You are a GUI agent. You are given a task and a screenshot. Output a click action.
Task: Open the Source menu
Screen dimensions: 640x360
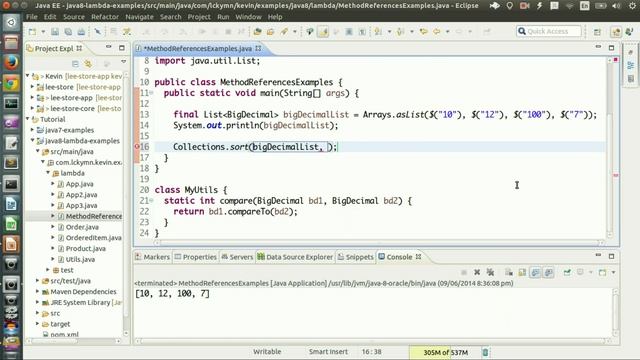[x=73, y=17]
